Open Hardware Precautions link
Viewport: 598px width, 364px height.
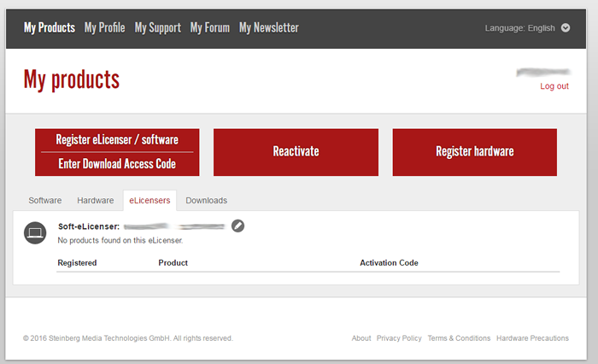pyautogui.click(x=532, y=338)
